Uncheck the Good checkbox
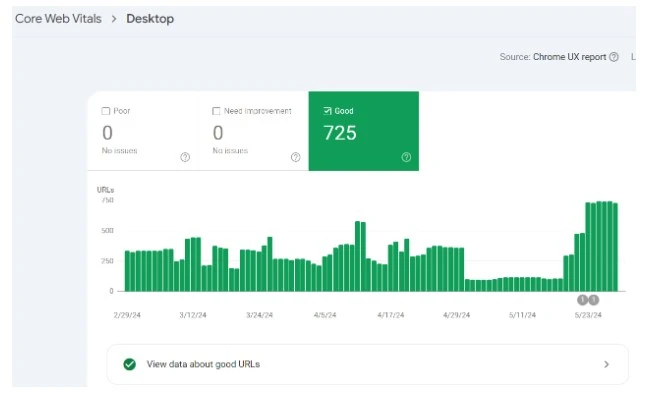The image size is (646, 394). click(x=327, y=111)
